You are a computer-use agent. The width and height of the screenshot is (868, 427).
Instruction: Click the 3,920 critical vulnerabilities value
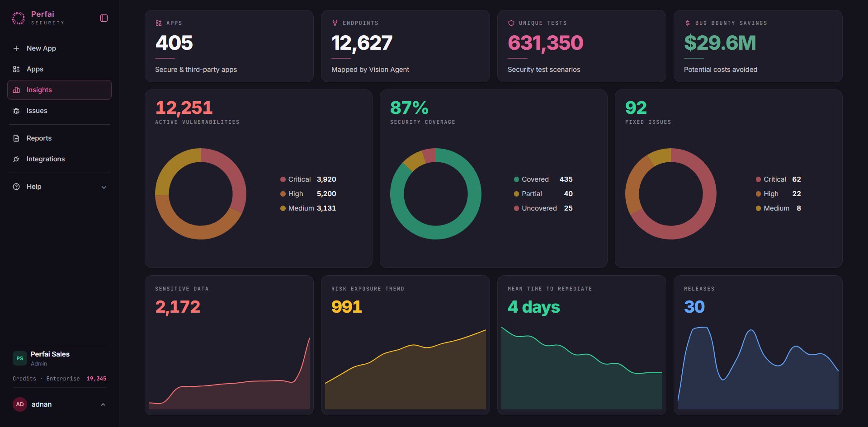(x=326, y=179)
